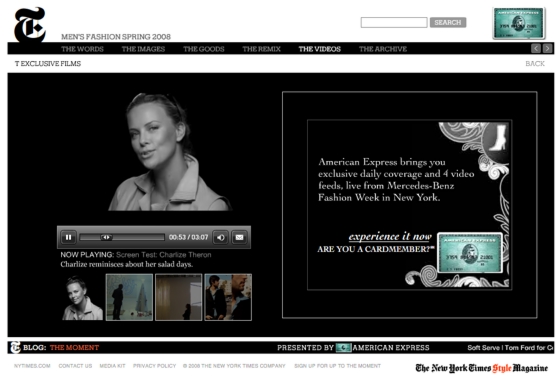The height and width of the screenshot is (380, 560).
Task: Email the video via the envelope icon
Action: click(x=239, y=238)
